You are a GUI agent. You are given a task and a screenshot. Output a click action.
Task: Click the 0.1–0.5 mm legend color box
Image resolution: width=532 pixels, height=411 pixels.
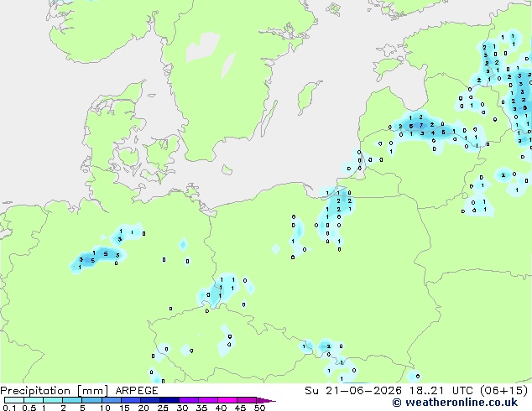click(x=14, y=400)
